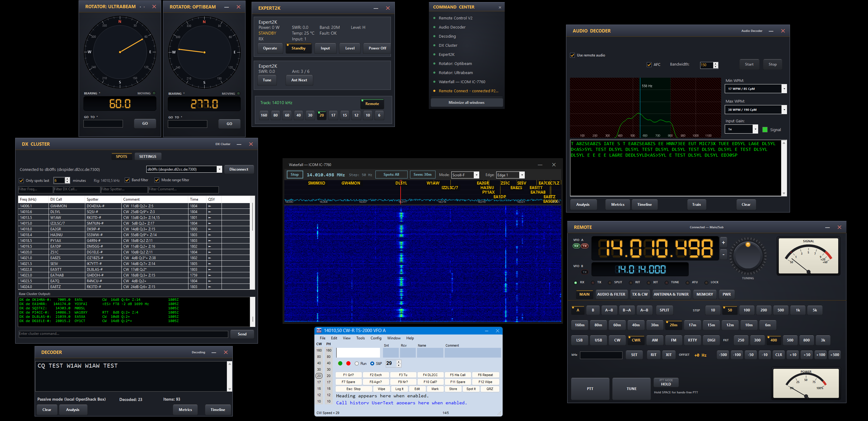The width and height of the screenshot is (868, 421).
Task: Click the red status dot in the N1MM window
Action: [x=348, y=363]
